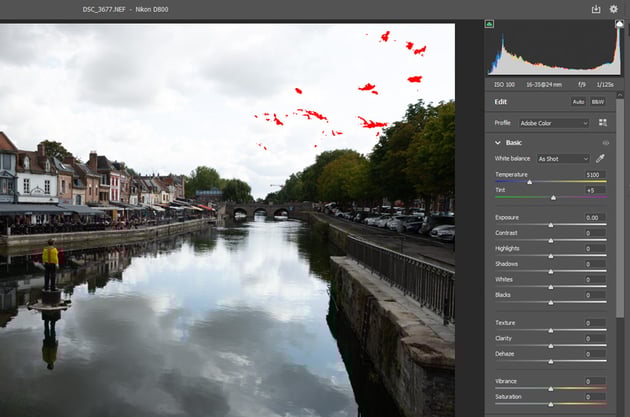630x417 pixels.
Task: Open the profile browser grid icon
Action: pos(603,123)
